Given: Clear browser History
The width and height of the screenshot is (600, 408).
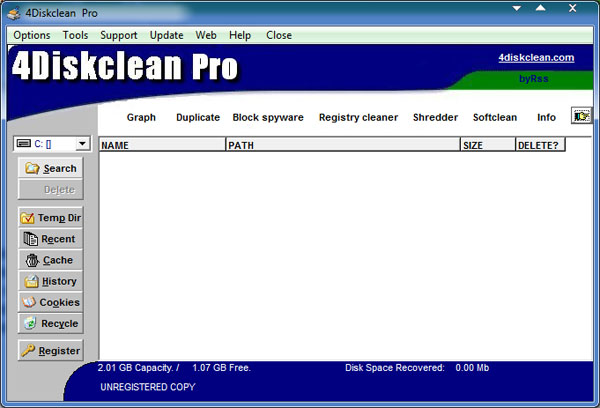Looking at the screenshot, I should coord(51,281).
